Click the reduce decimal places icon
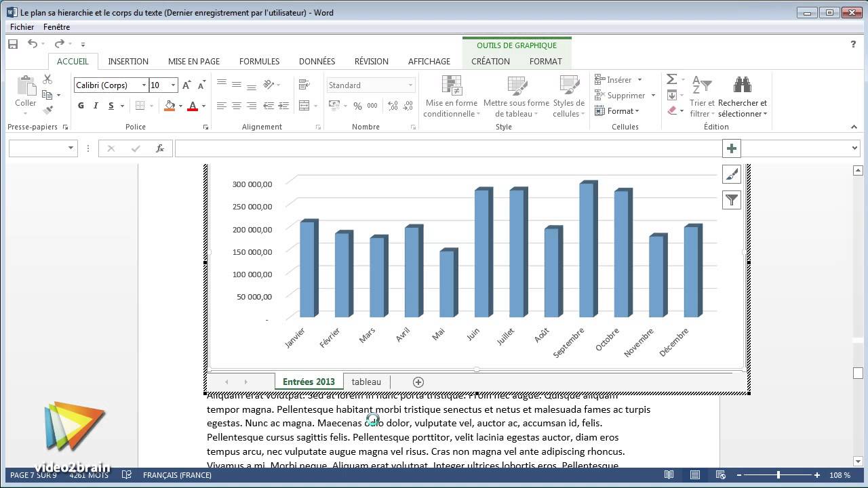This screenshot has width=868, height=488. pyautogui.click(x=407, y=106)
